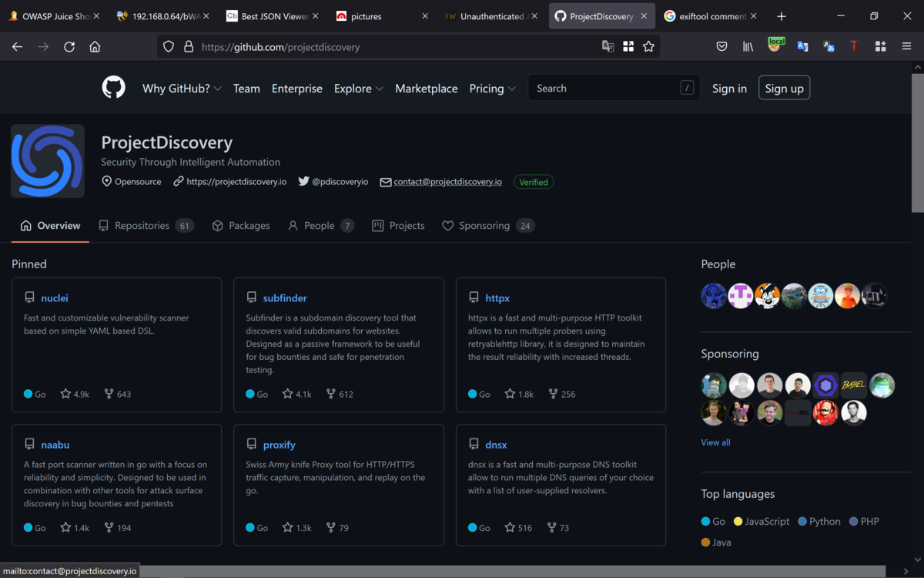Open the proxify repository link
This screenshot has width=924, height=578.
(x=280, y=445)
